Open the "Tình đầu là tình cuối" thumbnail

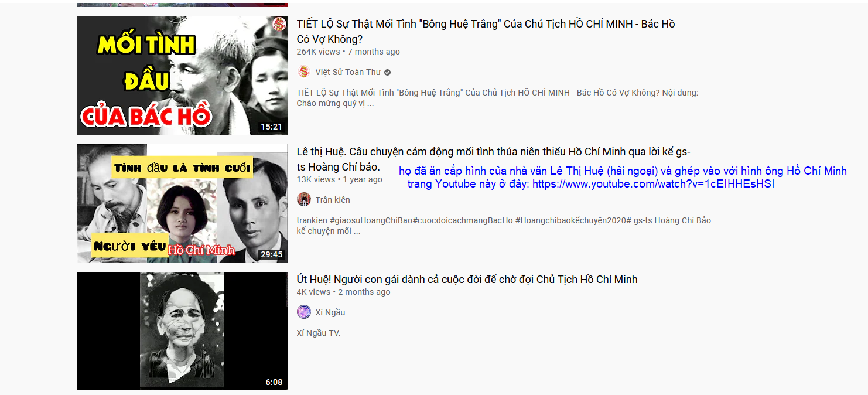point(182,203)
